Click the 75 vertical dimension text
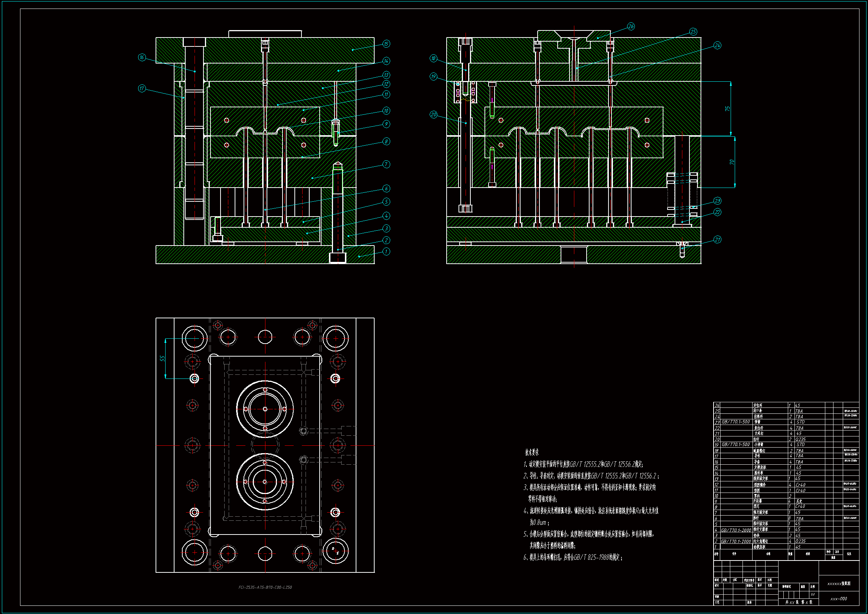This screenshot has height=614, width=868. 727,108
